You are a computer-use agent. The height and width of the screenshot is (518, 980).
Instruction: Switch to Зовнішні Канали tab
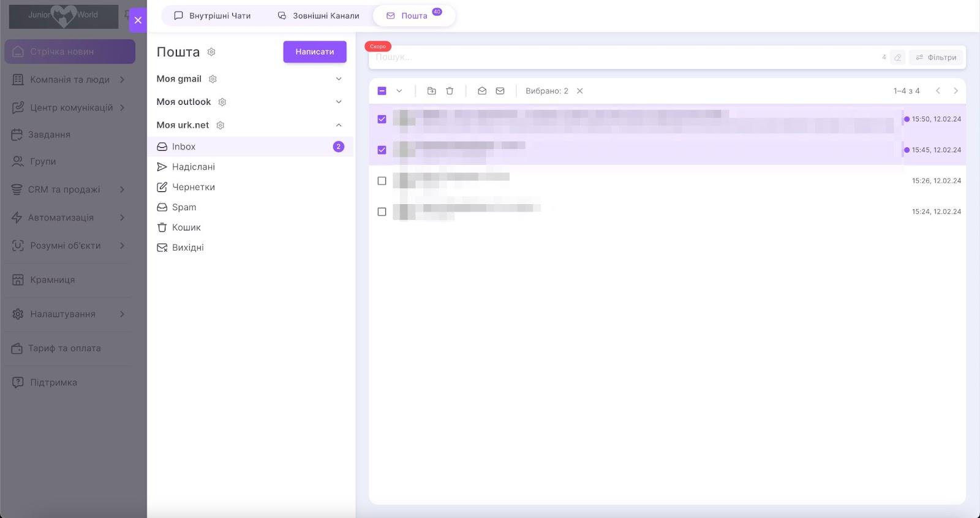pyautogui.click(x=318, y=16)
